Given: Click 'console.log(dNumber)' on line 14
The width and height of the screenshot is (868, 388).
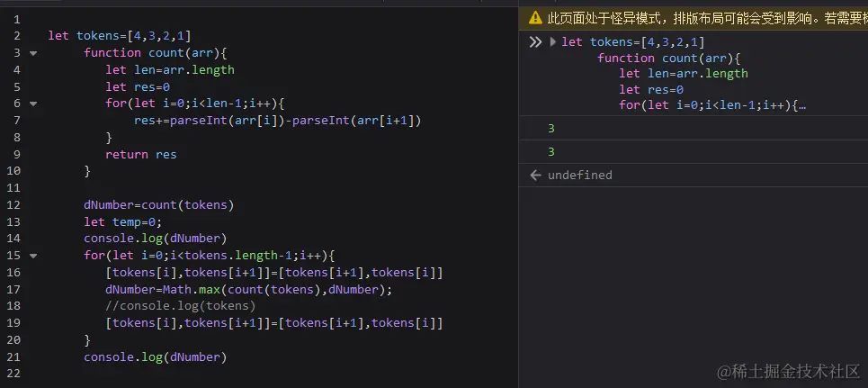Looking at the screenshot, I should click(x=156, y=239).
